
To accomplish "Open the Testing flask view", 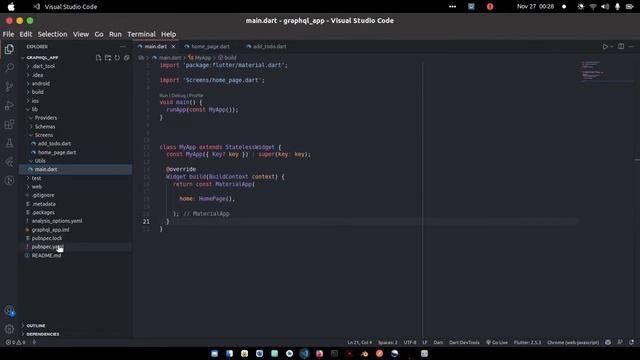I will [x=9, y=143].
